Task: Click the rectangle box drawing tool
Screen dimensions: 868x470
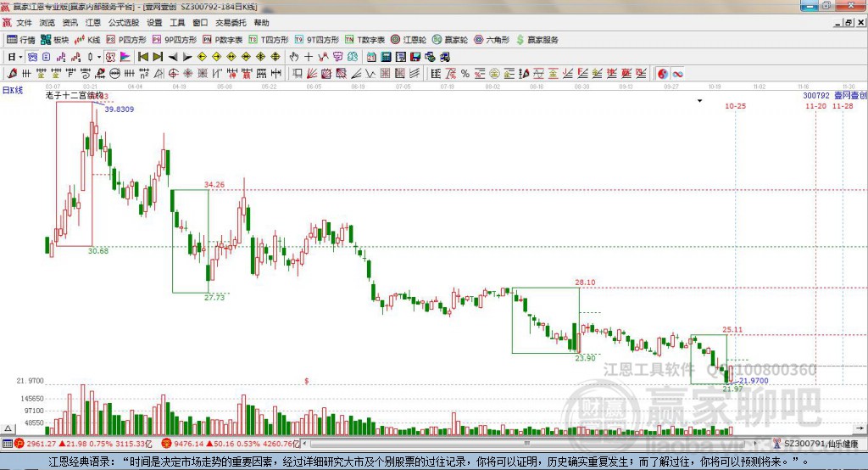Action: pos(298,73)
